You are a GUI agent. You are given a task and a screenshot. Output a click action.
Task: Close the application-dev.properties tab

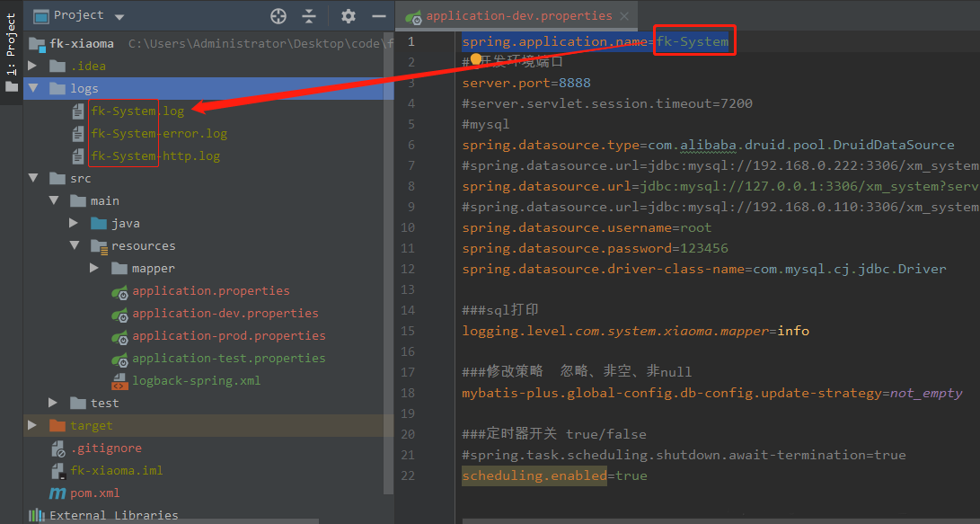622,16
